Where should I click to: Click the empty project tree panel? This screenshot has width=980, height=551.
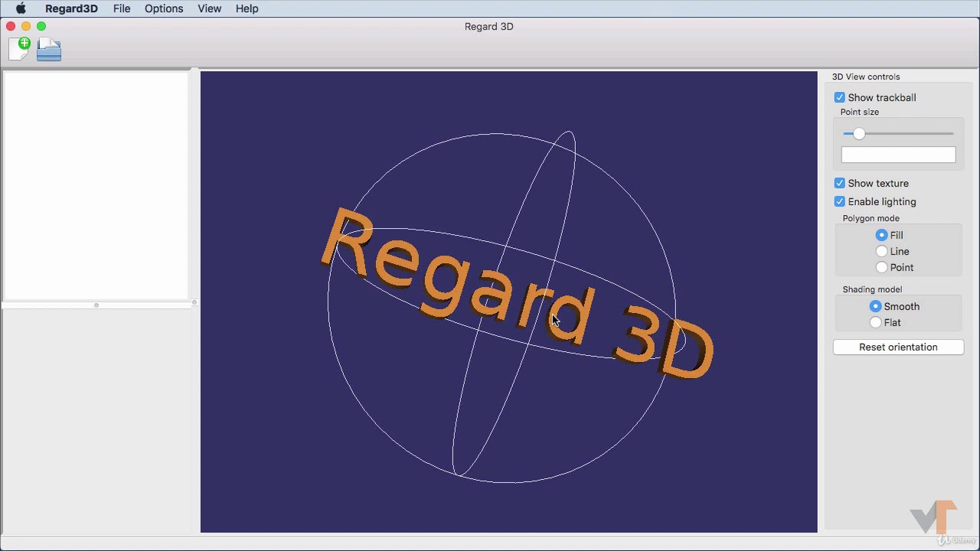click(96, 185)
